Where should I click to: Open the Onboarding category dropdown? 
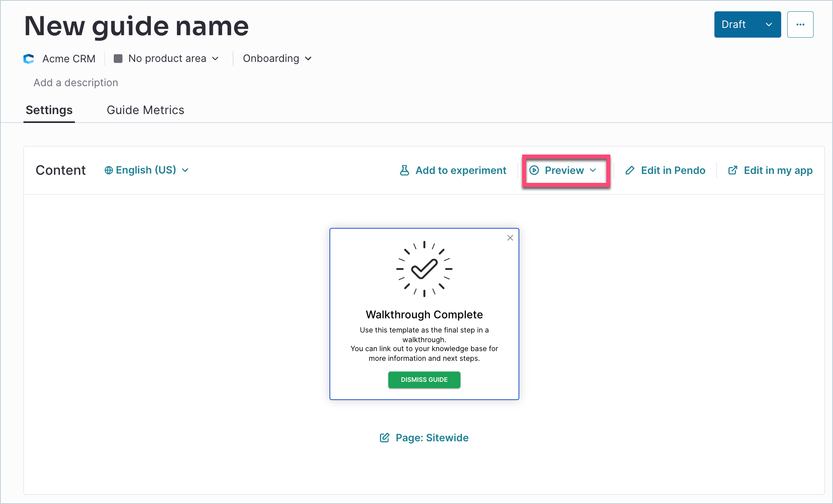(277, 59)
